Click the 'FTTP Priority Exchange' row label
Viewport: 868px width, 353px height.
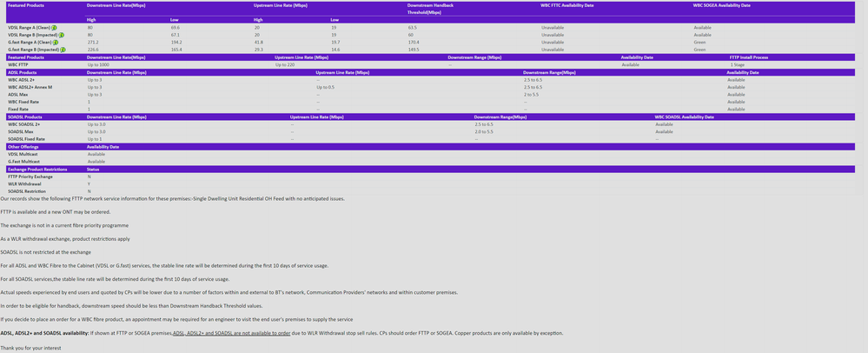tap(30, 176)
